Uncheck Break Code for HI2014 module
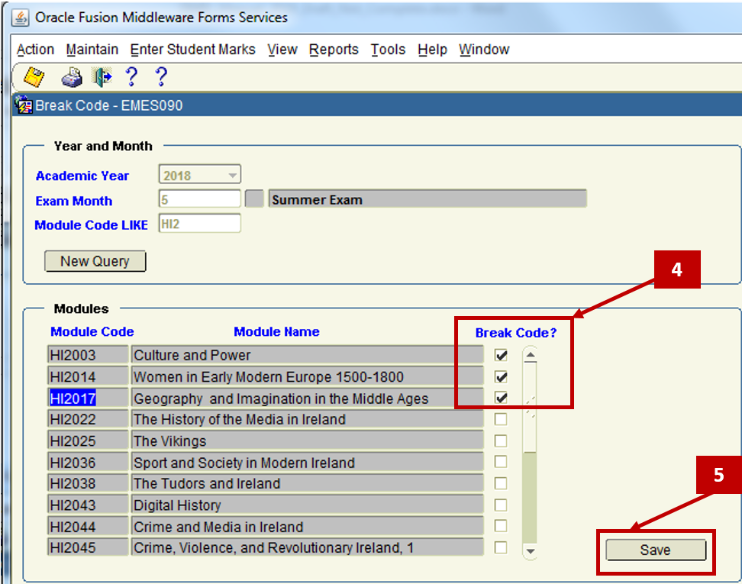742x584 pixels. (x=501, y=377)
